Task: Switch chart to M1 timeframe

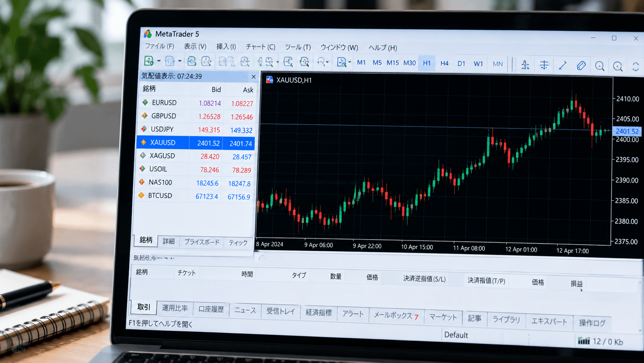Action: coord(361,62)
